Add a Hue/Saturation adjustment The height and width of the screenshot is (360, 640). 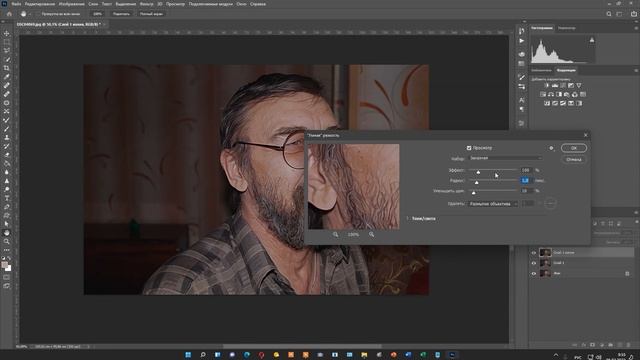pyautogui.click(x=543, y=94)
